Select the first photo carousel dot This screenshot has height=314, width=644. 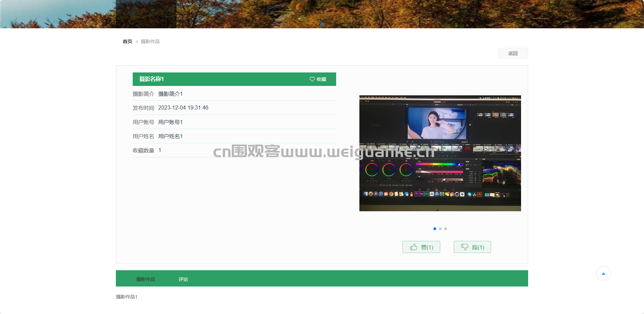[435, 229]
